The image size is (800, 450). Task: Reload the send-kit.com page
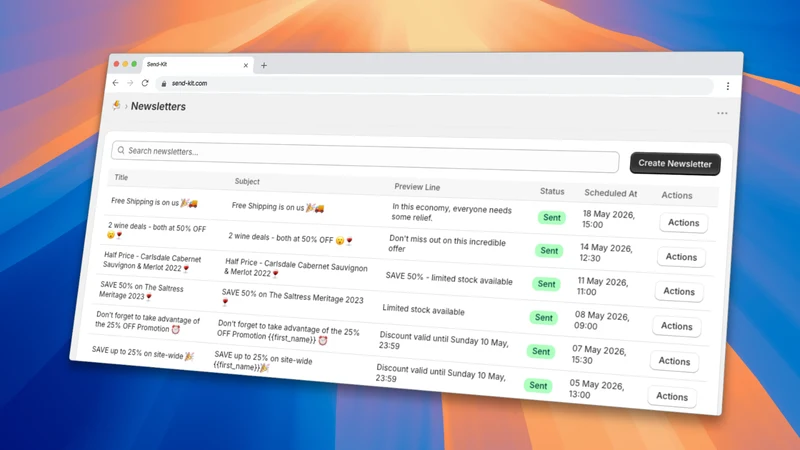tap(145, 83)
